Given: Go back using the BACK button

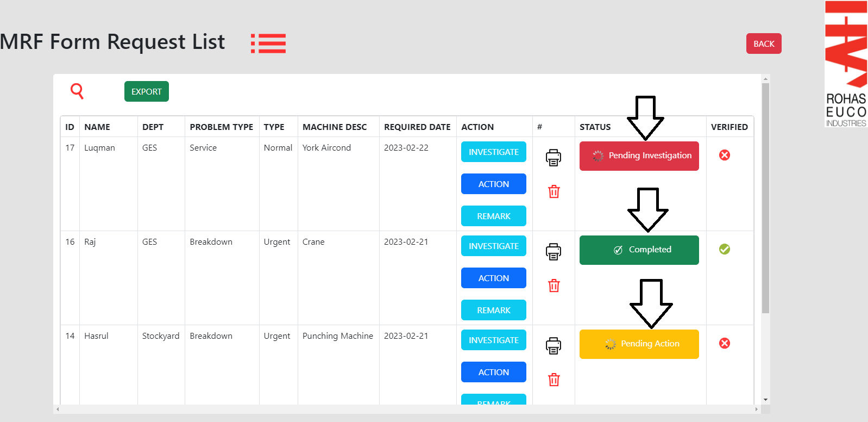Looking at the screenshot, I should (764, 44).
